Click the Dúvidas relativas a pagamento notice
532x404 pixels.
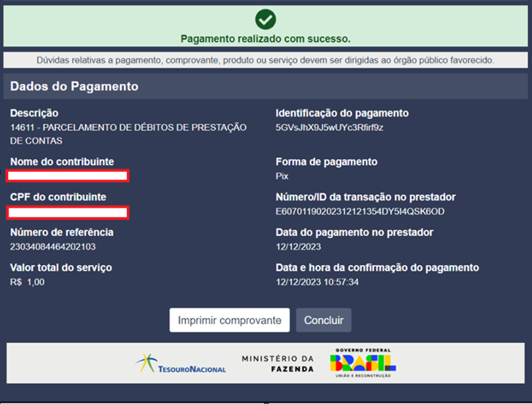pyautogui.click(x=266, y=60)
